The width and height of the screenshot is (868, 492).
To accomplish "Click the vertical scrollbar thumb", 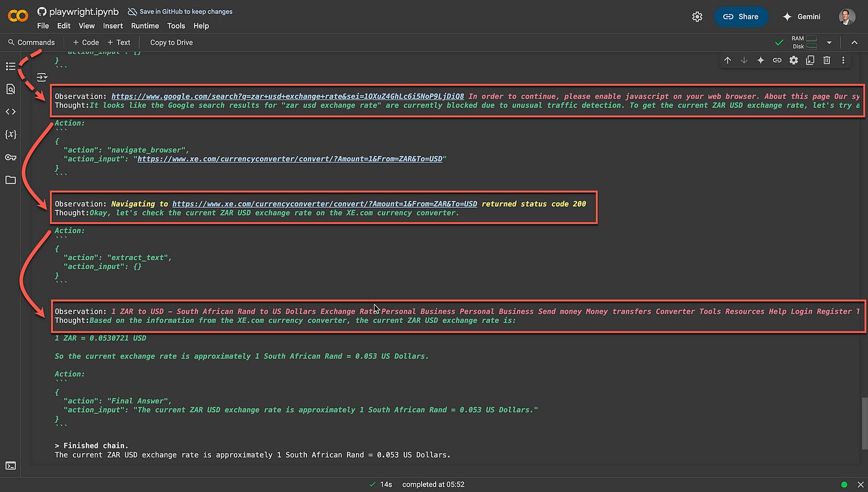I will [x=864, y=424].
